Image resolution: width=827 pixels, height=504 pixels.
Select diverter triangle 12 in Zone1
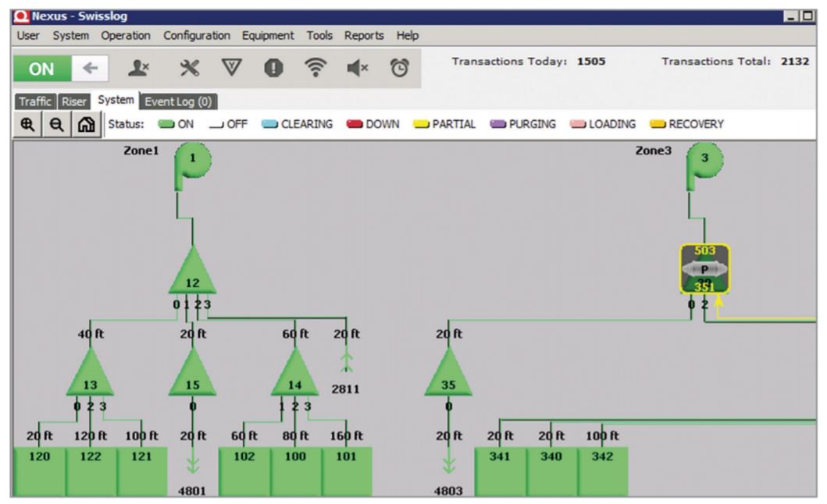coord(192,275)
